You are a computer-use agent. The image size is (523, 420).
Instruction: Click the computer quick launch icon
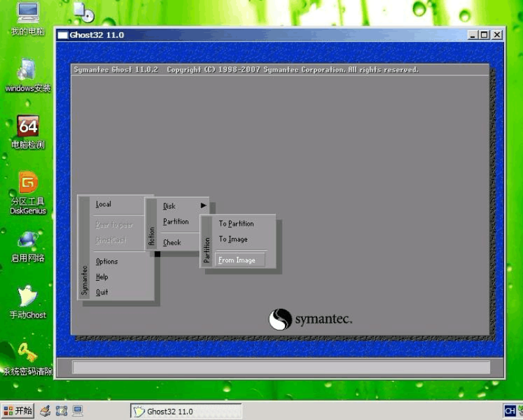78,411
